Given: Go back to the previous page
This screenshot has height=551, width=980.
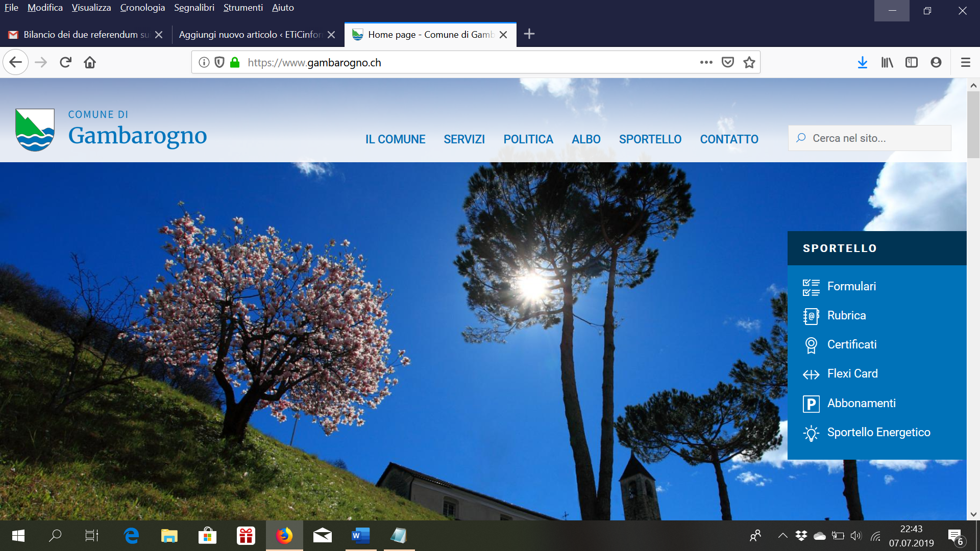Looking at the screenshot, I should (x=15, y=62).
